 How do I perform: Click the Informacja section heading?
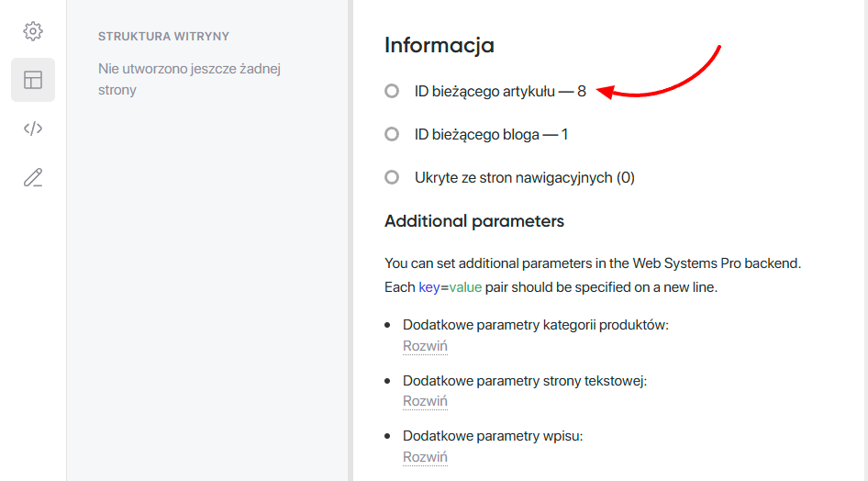click(439, 45)
